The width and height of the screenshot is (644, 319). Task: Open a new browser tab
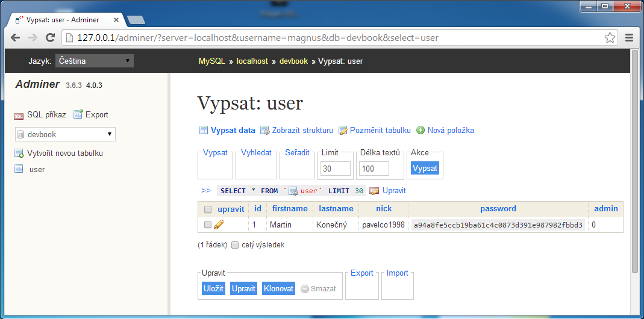click(x=136, y=20)
